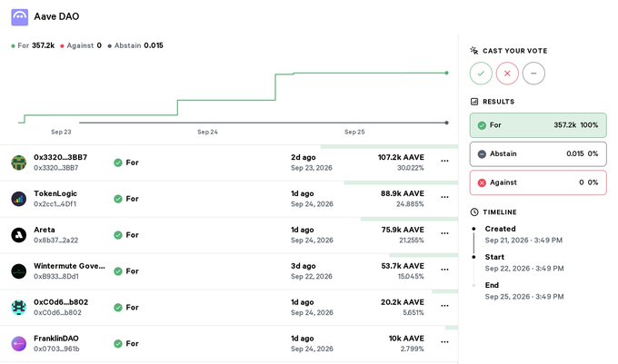Viewport: 618px width, 364px height.
Task: Click the green For line endpoint on chart
Action: click(x=446, y=73)
